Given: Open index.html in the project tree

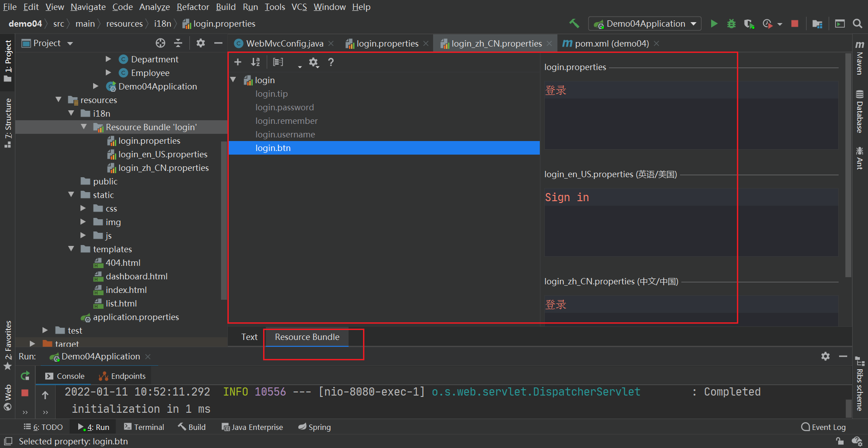Looking at the screenshot, I should pos(126,290).
